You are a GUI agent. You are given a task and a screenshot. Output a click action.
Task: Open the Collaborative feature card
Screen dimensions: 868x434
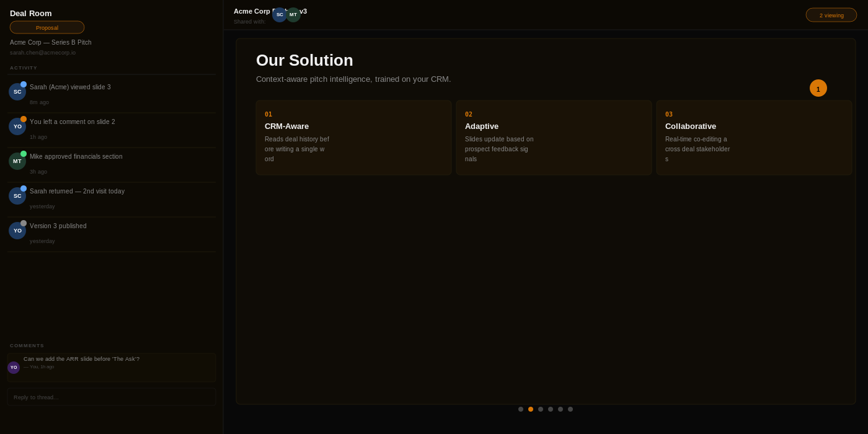(754, 138)
